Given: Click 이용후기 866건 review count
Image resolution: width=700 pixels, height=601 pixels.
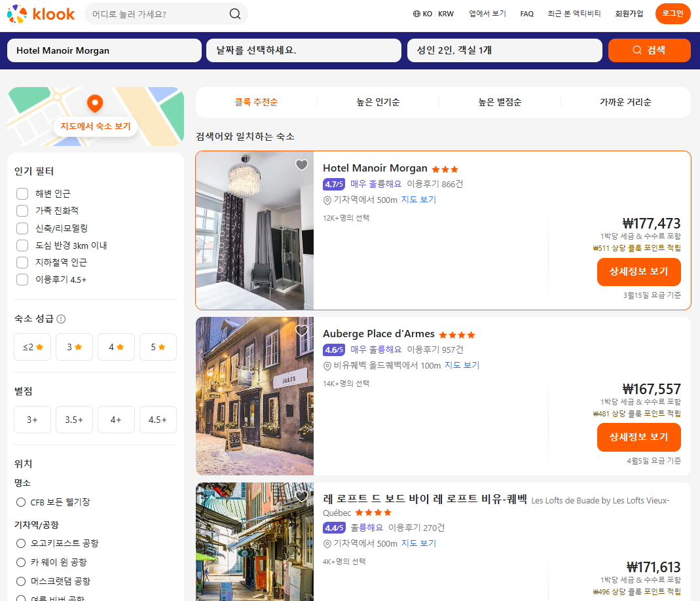Looking at the screenshot, I should click(435, 184).
